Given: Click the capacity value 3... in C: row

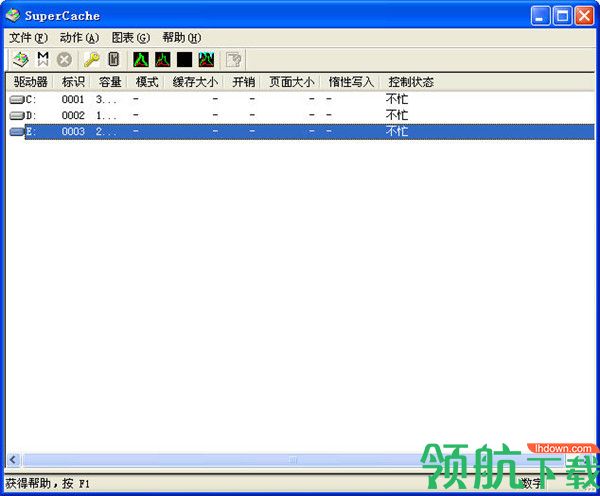Looking at the screenshot, I should point(106,100).
